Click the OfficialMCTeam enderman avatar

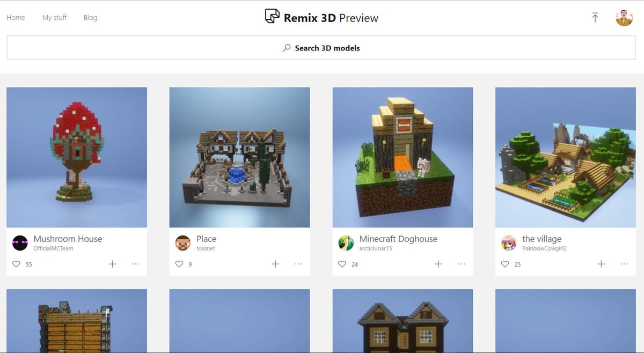(20, 243)
